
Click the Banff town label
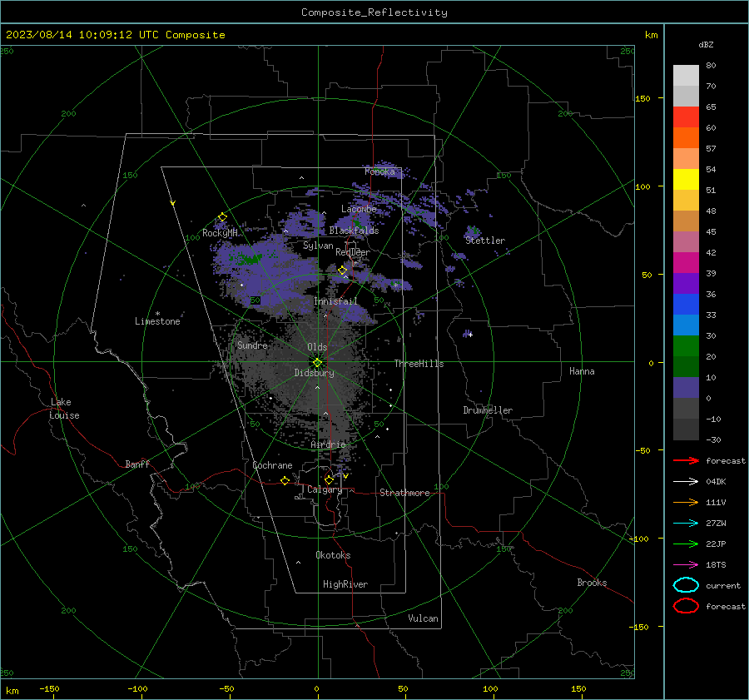coord(137,464)
